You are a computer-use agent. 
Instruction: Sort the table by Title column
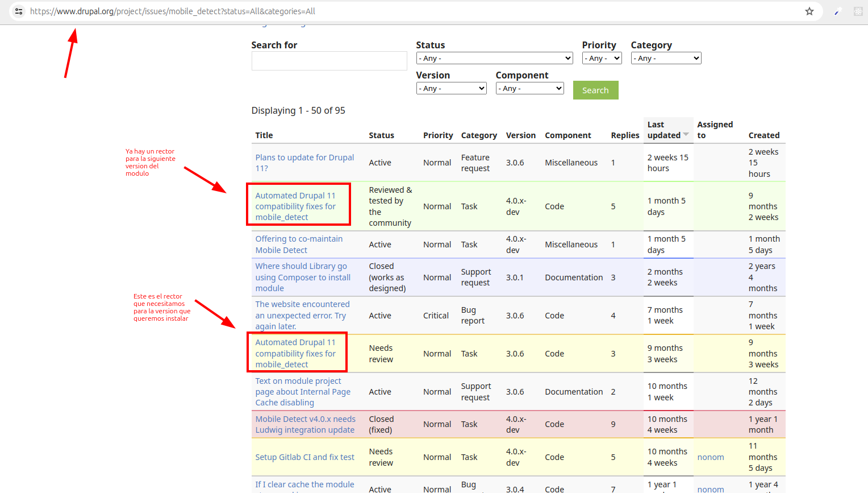click(264, 135)
